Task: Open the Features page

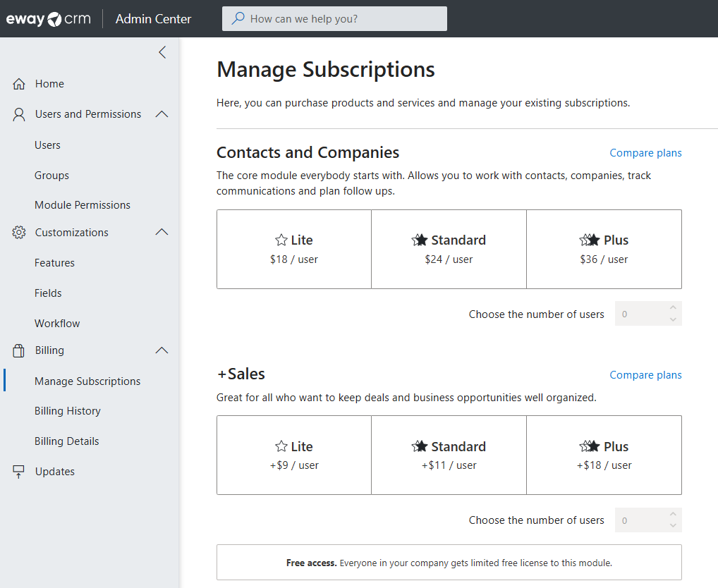Action: pos(54,263)
